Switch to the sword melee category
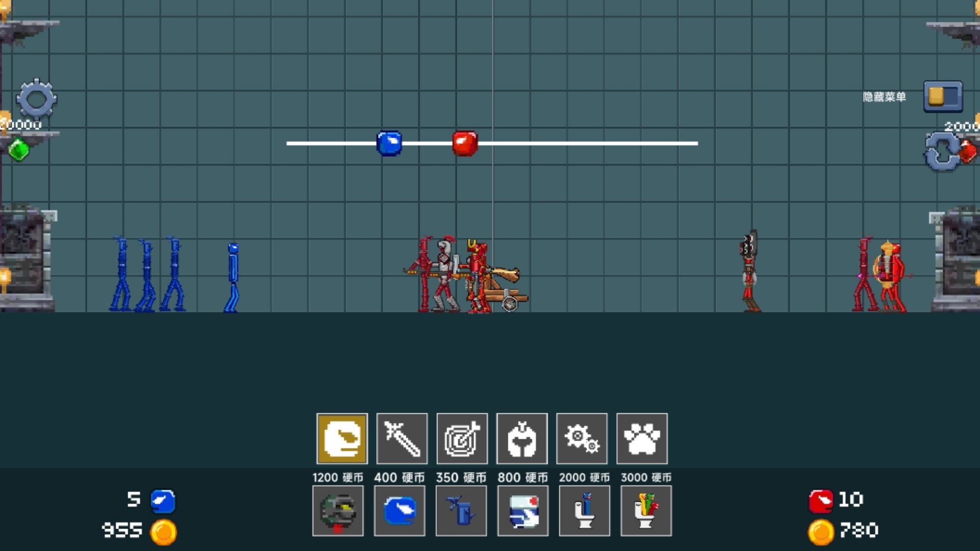The width and height of the screenshot is (980, 551). coord(402,438)
